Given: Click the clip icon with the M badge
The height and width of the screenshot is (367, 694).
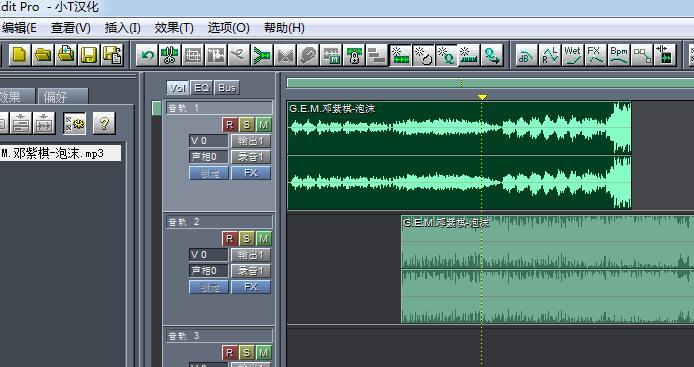Looking at the screenshot, I should (x=331, y=55).
